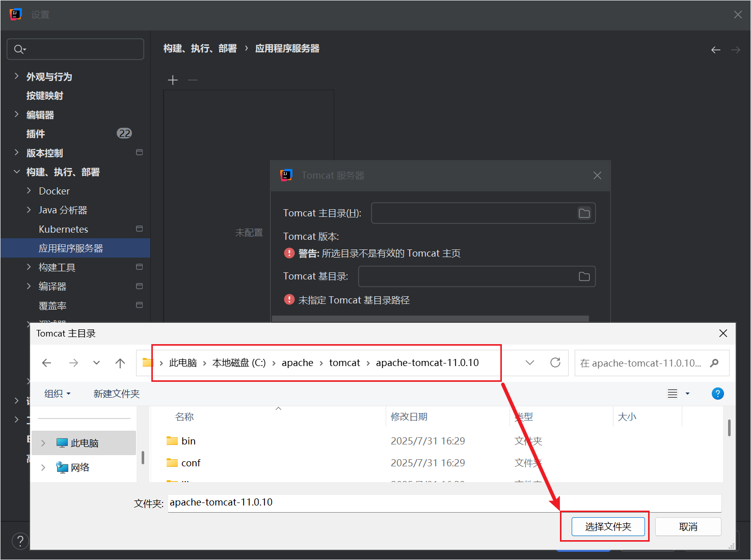Open view options dropdown arrow
This screenshot has height=560, width=751.
pyautogui.click(x=687, y=394)
